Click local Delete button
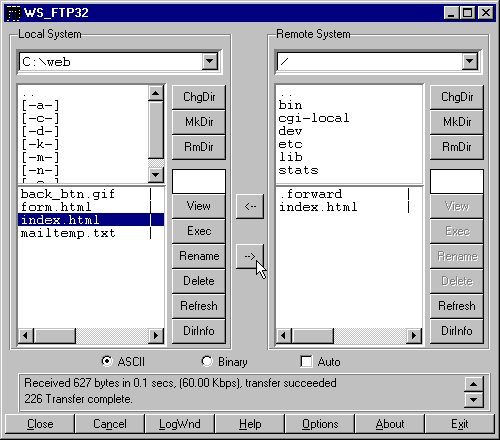This screenshot has width=500, height=440. (x=199, y=281)
